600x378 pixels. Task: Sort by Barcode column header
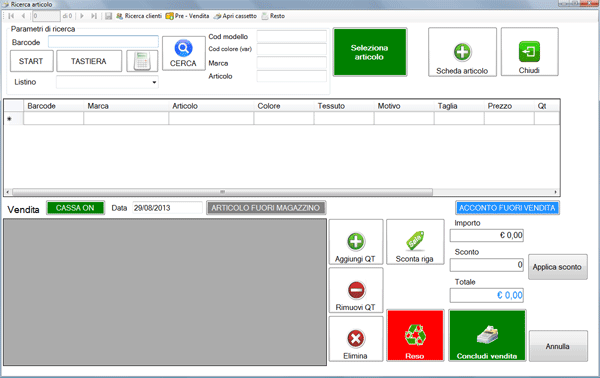(54, 106)
